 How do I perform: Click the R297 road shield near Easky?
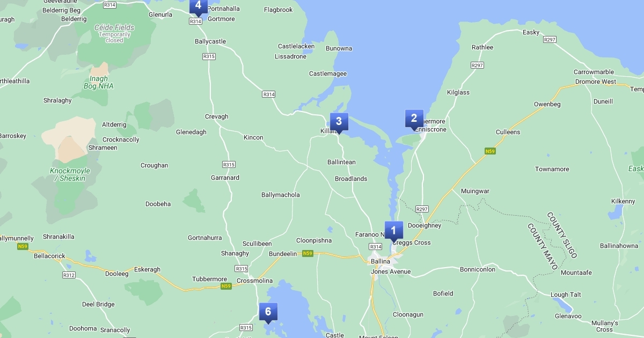(550, 40)
